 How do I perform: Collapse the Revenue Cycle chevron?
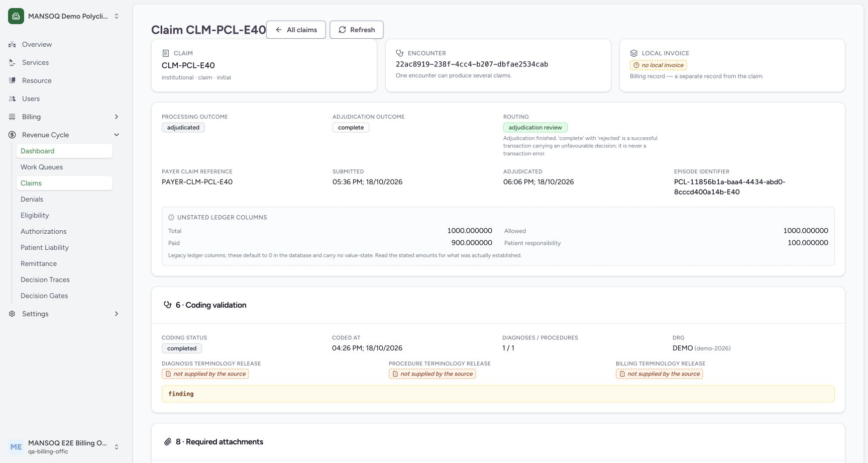coord(117,135)
